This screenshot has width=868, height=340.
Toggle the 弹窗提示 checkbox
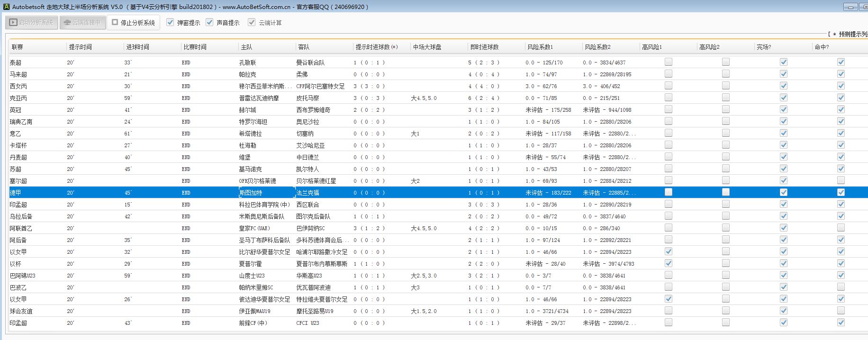[170, 22]
